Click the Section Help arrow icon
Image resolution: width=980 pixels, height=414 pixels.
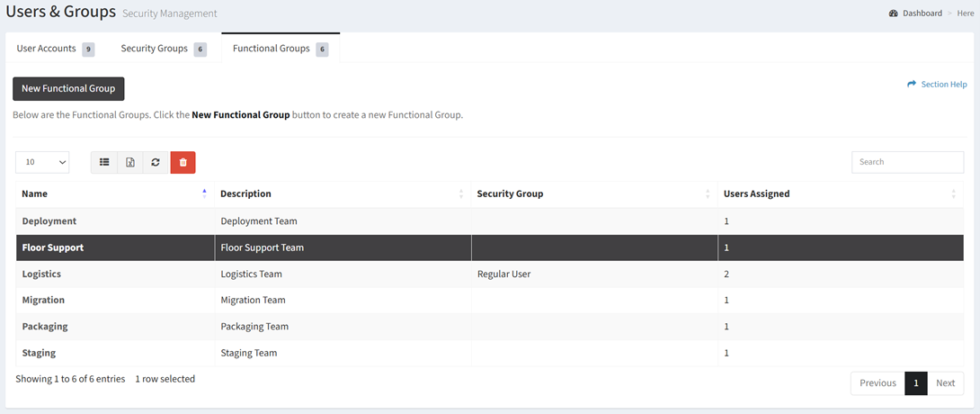(x=912, y=84)
